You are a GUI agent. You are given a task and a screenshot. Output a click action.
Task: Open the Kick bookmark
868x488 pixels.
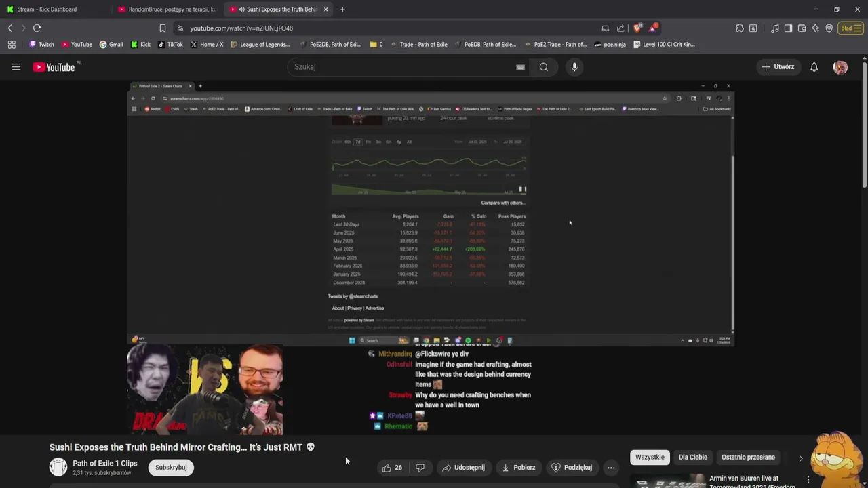pos(140,45)
